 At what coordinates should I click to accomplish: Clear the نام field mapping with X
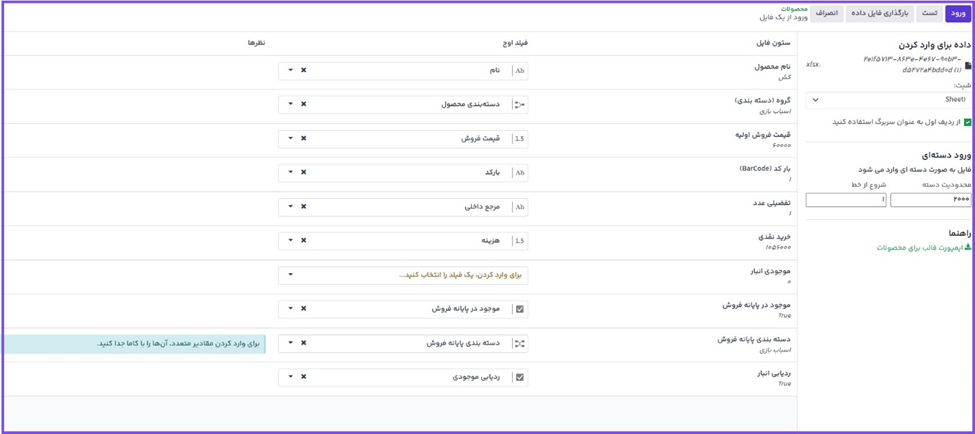click(304, 71)
